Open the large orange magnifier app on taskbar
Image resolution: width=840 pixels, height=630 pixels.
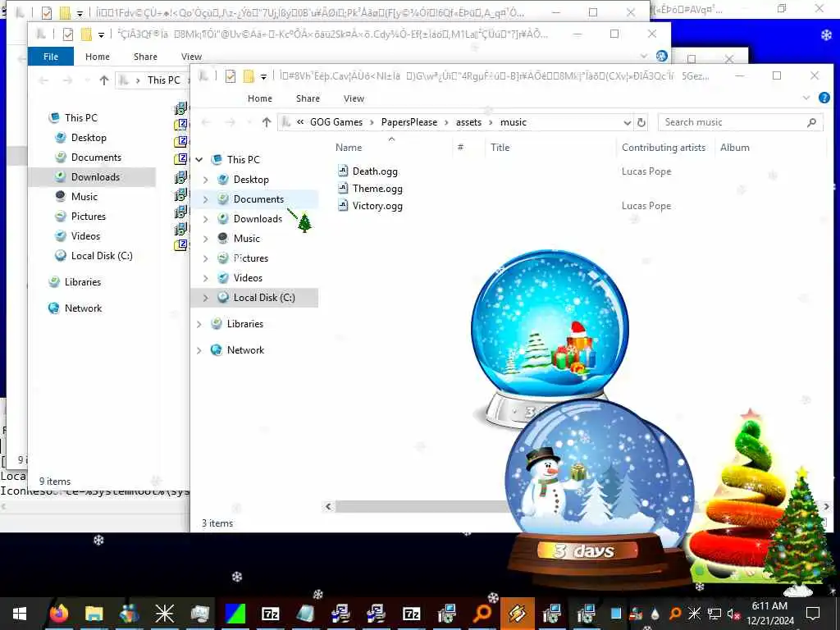(482, 614)
